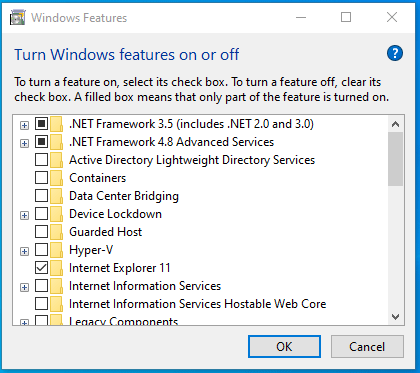The height and width of the screenshot is (373, 420).
Task: Click folder icon beside Active Directory Lightweight
Action: click(x=57, y=160)
